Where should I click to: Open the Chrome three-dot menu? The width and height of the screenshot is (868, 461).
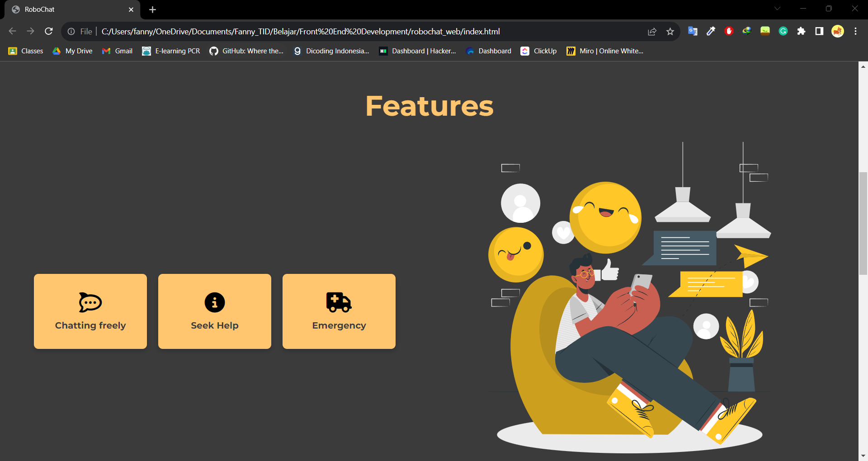(x=855, y=31)
